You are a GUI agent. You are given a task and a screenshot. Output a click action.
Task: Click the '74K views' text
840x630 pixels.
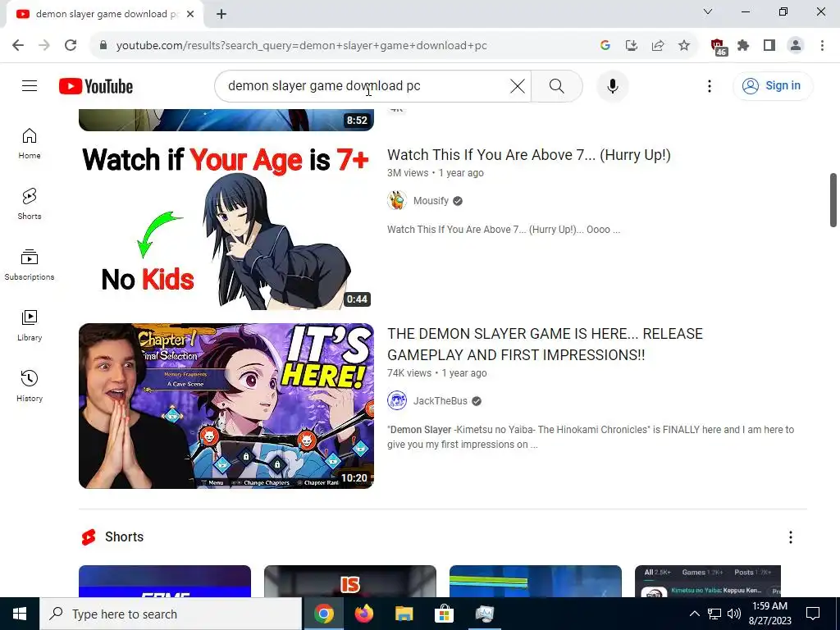coord(409,373)
